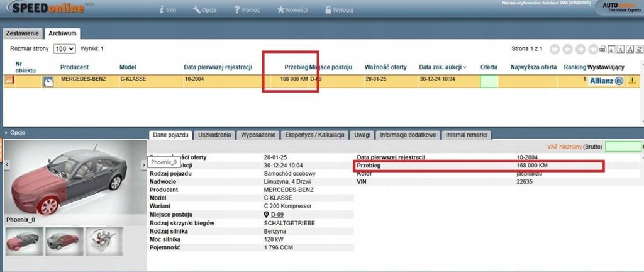
Task: Open the Rozmiar strony dropdown
Action: [65, 49]
